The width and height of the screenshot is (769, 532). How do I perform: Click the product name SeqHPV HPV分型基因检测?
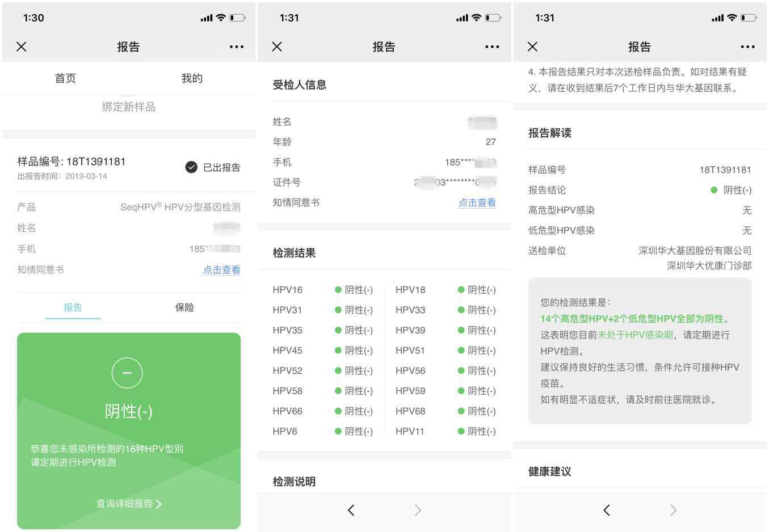coord(180,207)
